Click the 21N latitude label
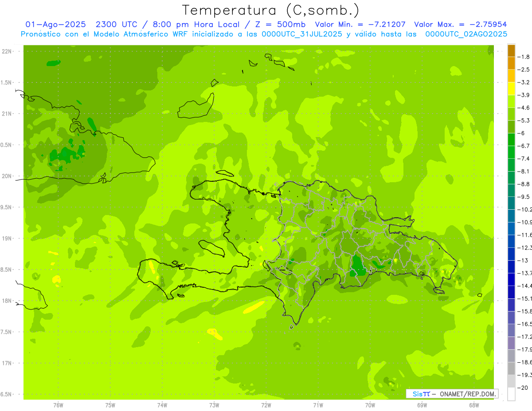Viewport: 532px width, 411px height. coord(7,114)
